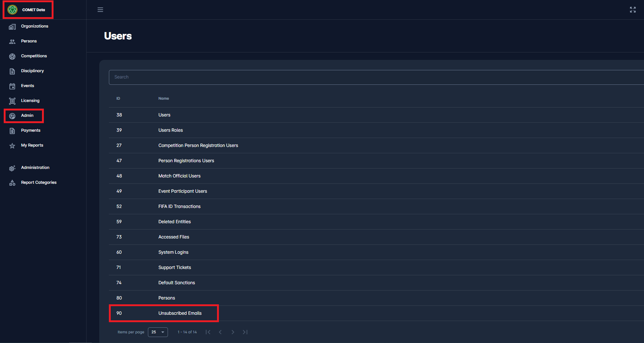Open the FIFA ID Transactions report
Image resolution: width=644 pixels, height=343 pixels.
(179, 206)
